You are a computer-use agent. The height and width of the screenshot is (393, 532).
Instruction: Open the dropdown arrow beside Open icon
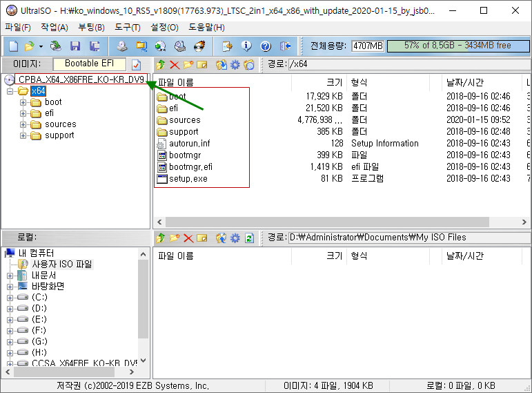point(41,46)
